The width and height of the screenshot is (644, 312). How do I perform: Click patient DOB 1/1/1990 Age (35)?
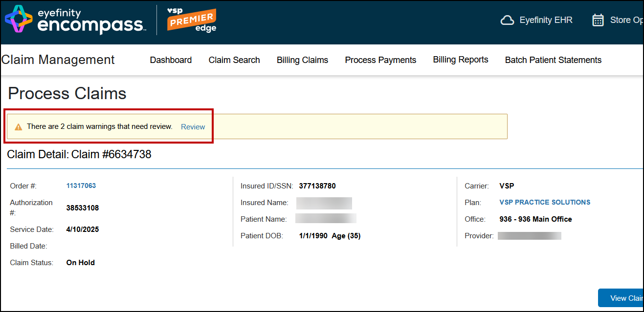[x=330, y=236]
